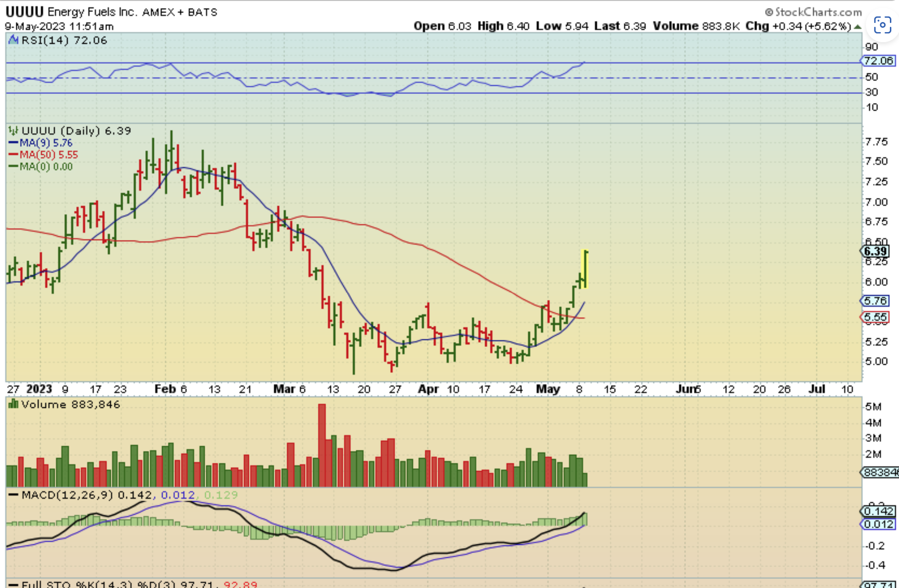This screenshot has width=899, height=588.
Task: Click the Mar label on the date axis
Action: pyautogui.click(x=284, y=389)
